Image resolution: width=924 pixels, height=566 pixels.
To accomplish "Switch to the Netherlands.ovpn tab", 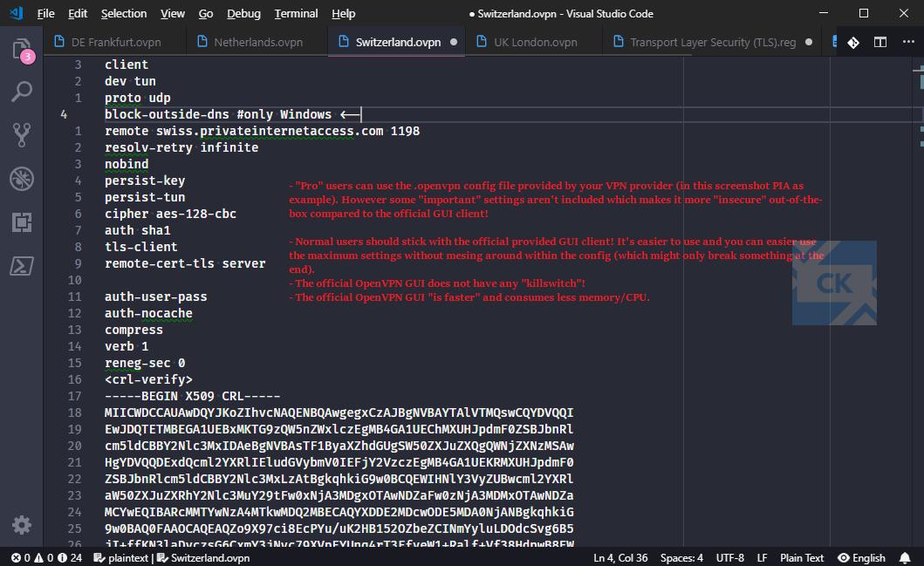I will 257,42.
